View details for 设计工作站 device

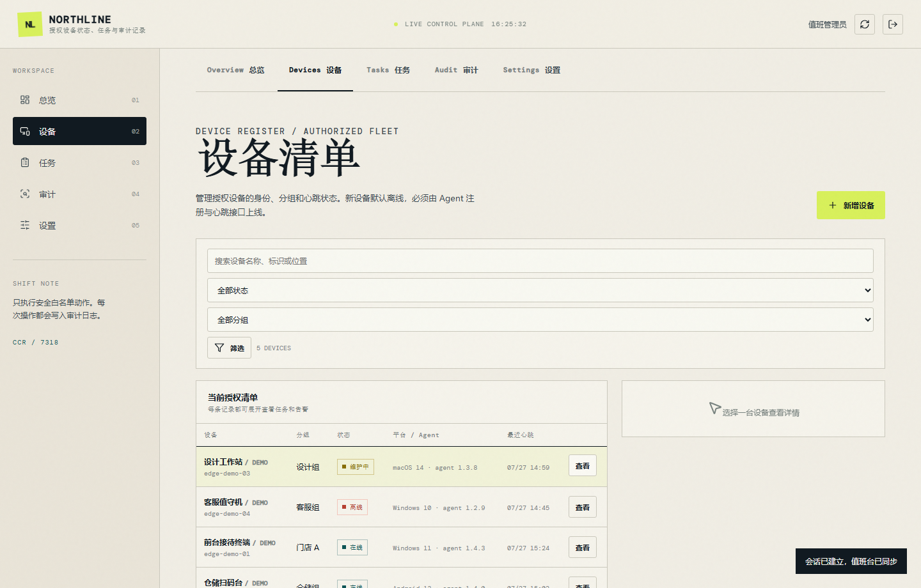(582, 466)
